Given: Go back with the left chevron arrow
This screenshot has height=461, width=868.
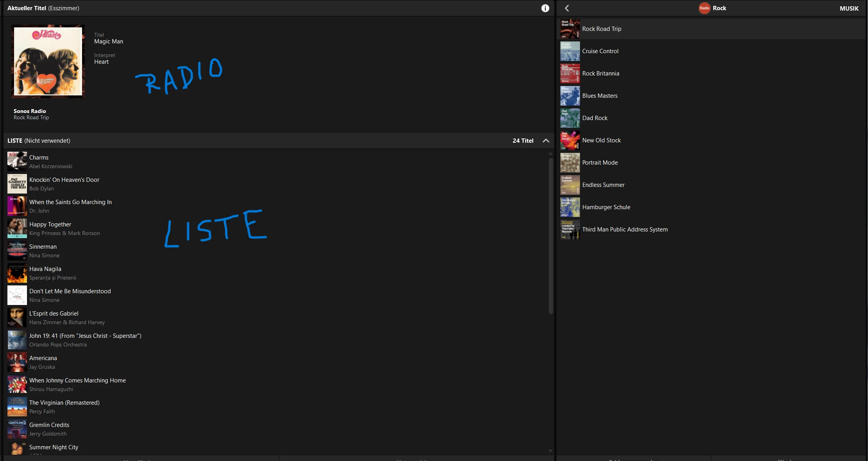Looking at the screenshot, I should (x=567, y=8).
